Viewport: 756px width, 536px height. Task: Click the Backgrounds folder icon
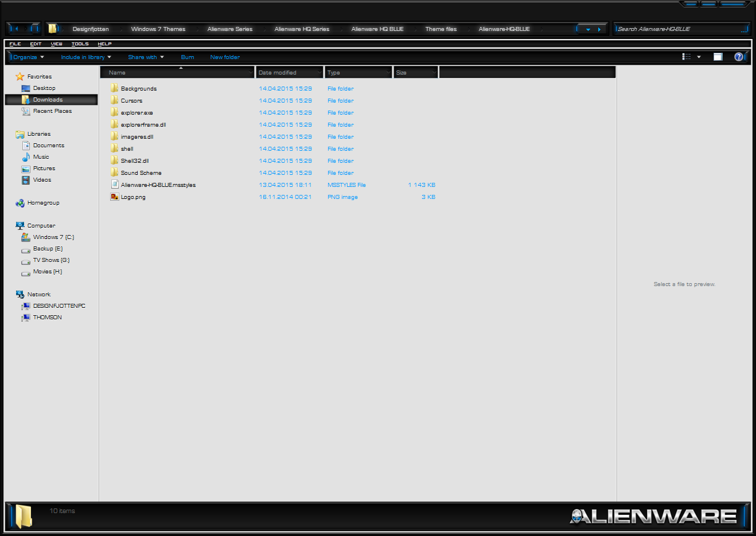tap(115, 88)
